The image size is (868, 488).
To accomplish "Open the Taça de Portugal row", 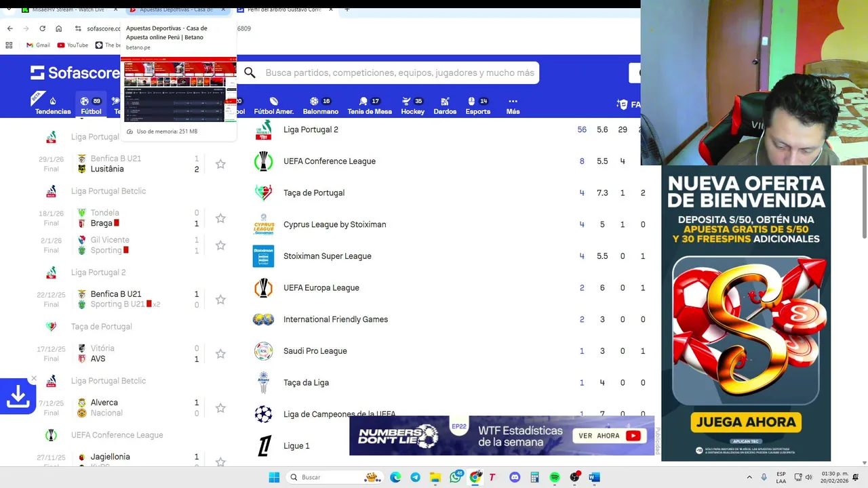I will [x=448, y=193].
